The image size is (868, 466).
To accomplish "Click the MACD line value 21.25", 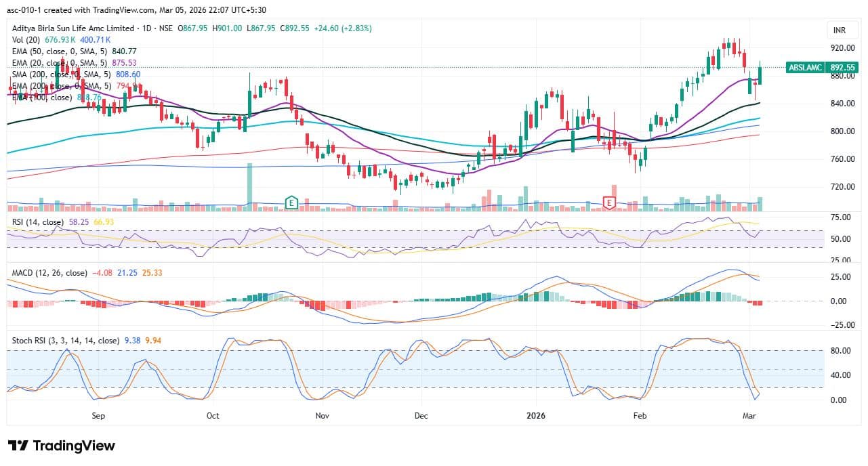I will click(128, 273).
